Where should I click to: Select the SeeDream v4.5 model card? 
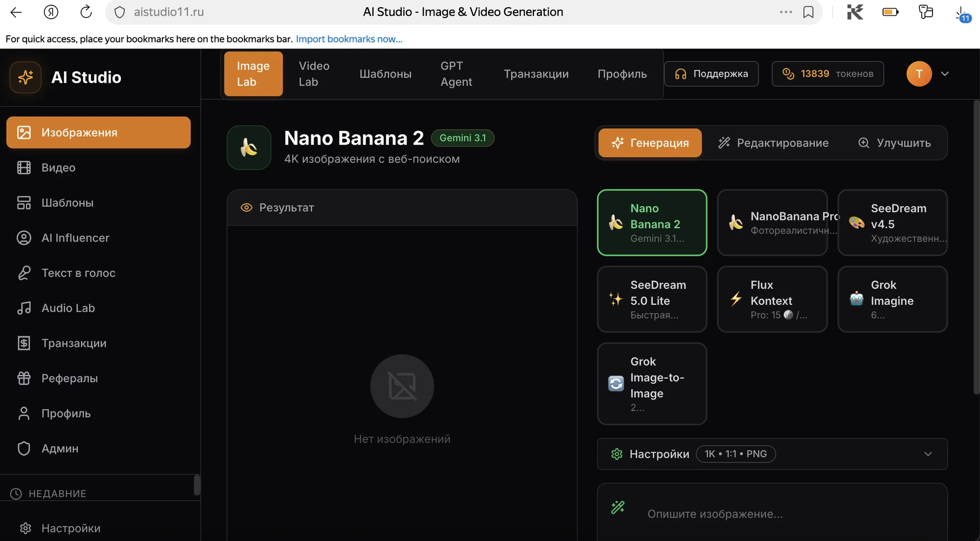click(893, 223)
